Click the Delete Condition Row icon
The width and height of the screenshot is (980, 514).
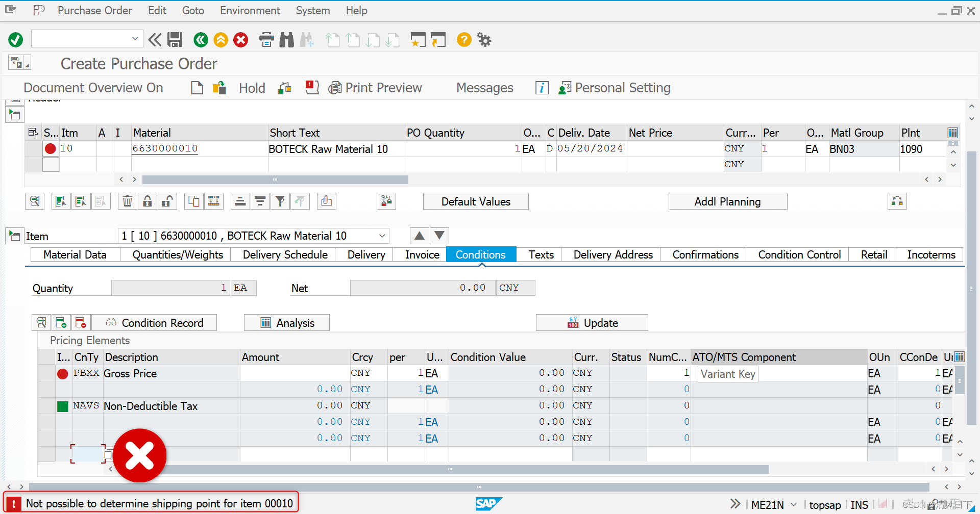coord(81,323)
